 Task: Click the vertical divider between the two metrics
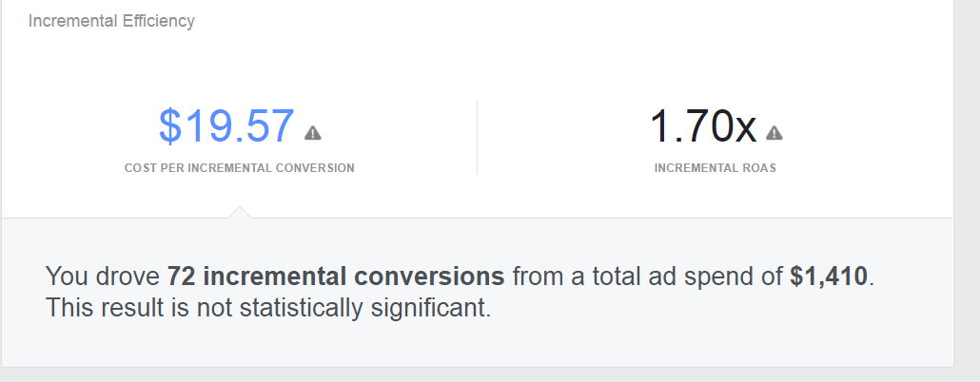(x=477, y=137)
